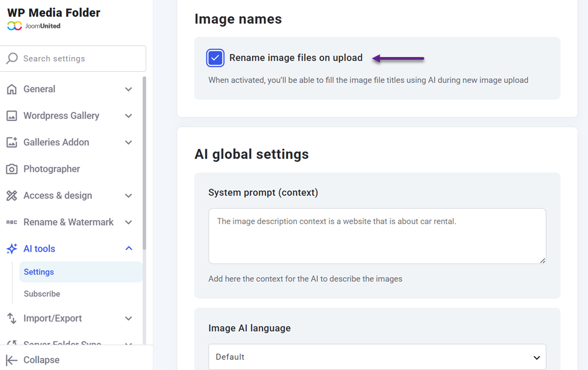Click the System prompt text area
Image resolution: width=588 pixels, height=370 pixels.
click(x=377, y=236)
